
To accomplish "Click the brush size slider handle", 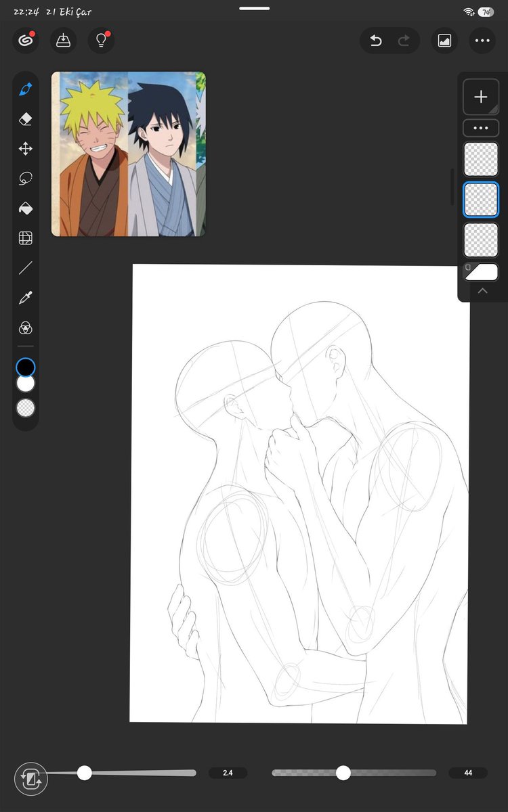I will 84,773.
